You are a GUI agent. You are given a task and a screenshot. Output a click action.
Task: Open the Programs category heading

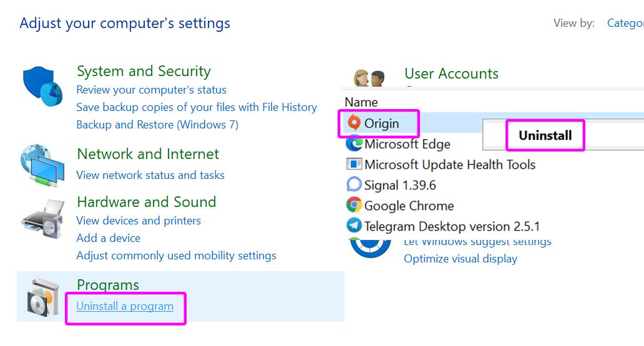point(108,285)
